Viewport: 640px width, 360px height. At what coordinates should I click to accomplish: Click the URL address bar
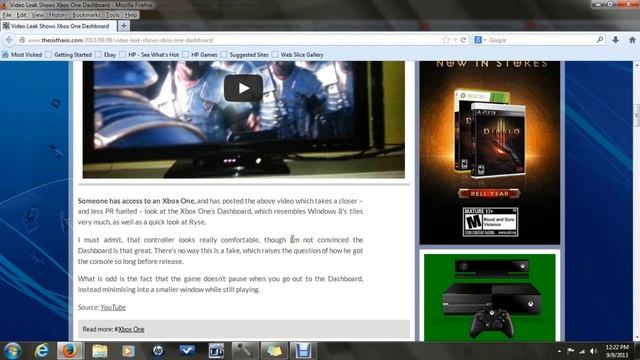point(229,40)
